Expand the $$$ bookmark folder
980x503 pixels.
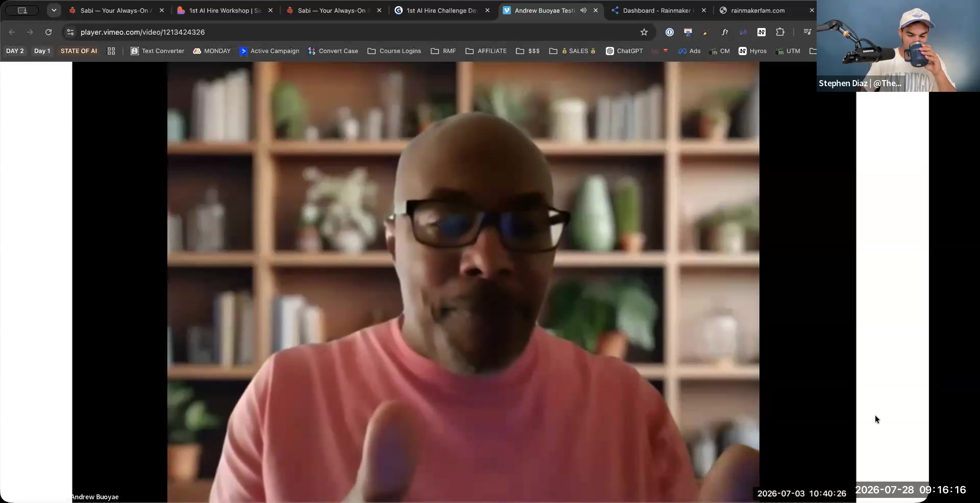coord(528,51)
